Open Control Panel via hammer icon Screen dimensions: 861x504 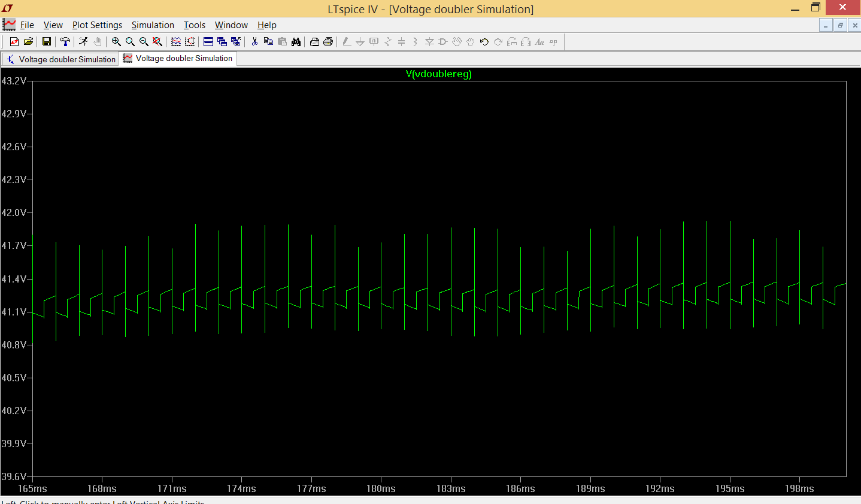pyautogui.click(x=65, y=41)
